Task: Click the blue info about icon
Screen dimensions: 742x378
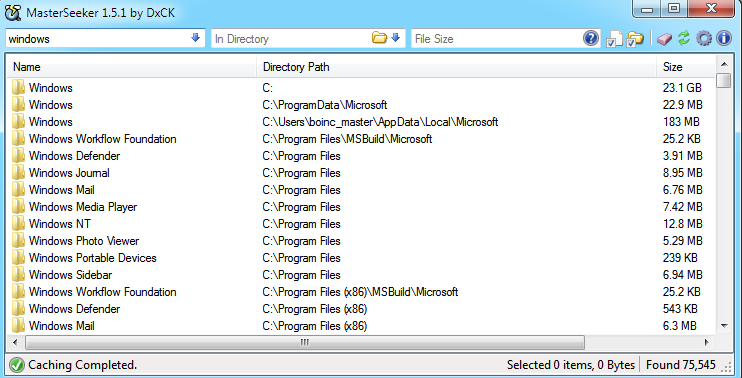Action: pos(724,38)
